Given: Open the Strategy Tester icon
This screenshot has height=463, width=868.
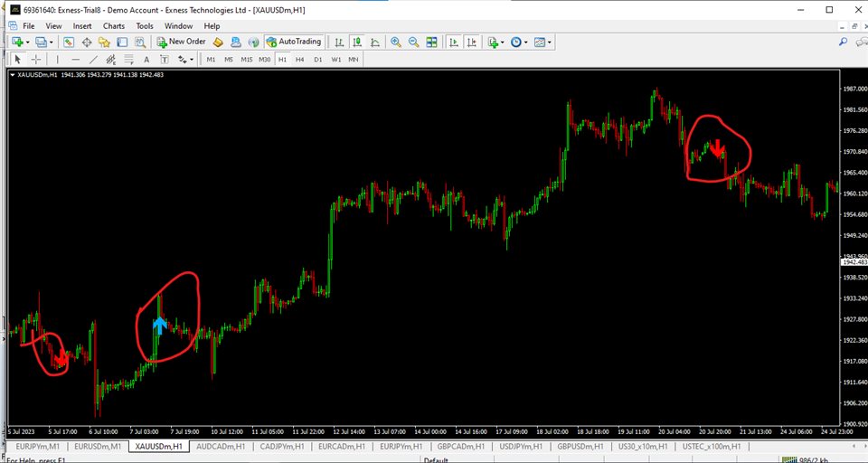Looking at the screenshot, I should click(140, 43).
